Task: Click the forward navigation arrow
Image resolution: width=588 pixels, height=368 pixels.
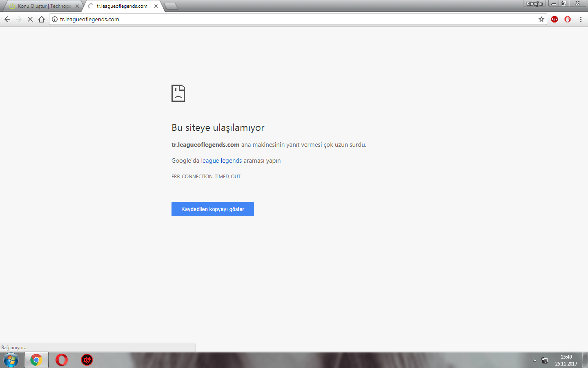Action: click(x=19, y=19)
